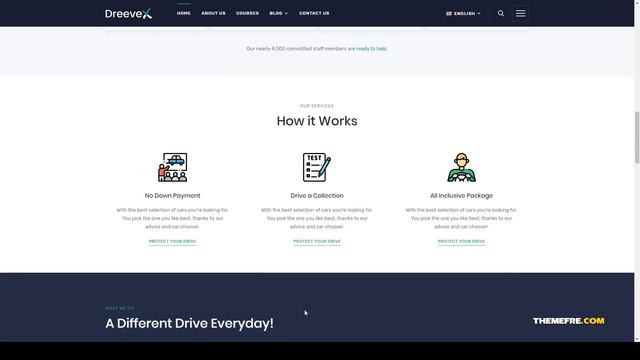Click the scrollbar down arrow

(637, 339)
